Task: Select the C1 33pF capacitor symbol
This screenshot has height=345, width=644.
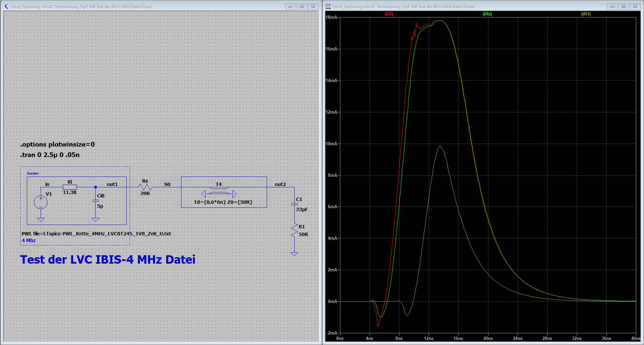Action: click(294, 204)
